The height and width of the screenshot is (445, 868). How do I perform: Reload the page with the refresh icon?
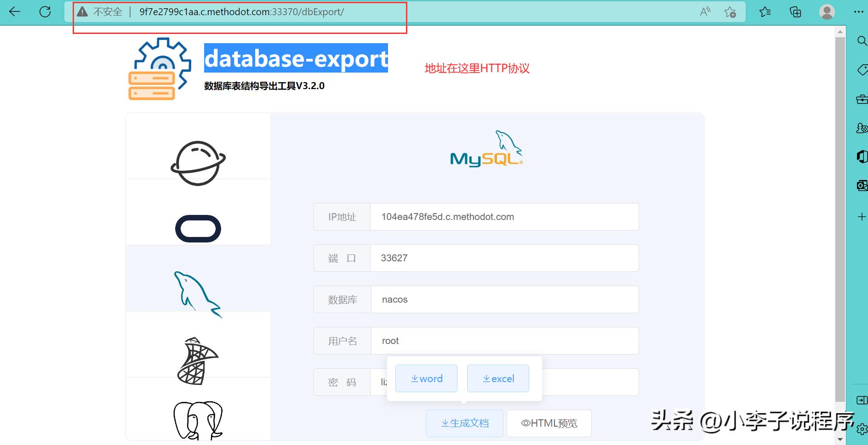coord(45,12)
